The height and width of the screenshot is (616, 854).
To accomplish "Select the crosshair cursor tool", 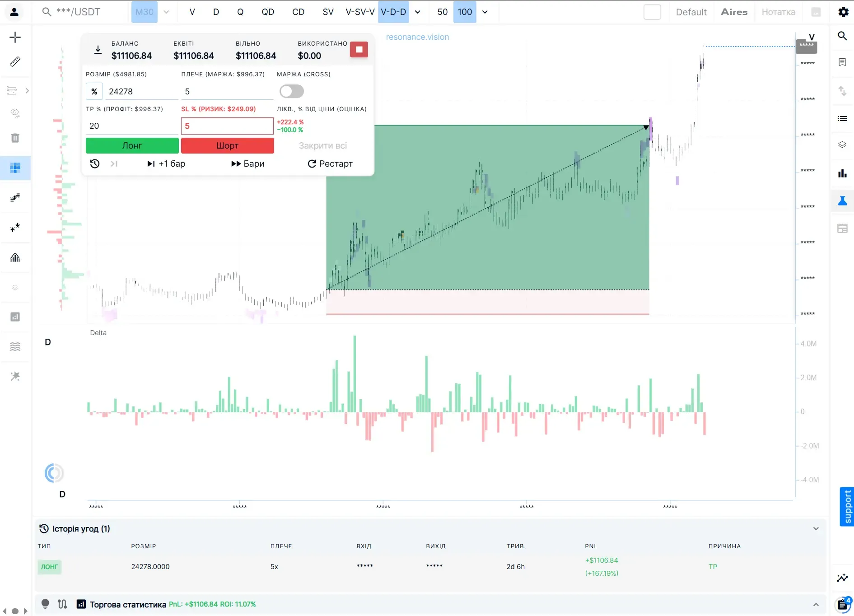I will pos(15,37).
